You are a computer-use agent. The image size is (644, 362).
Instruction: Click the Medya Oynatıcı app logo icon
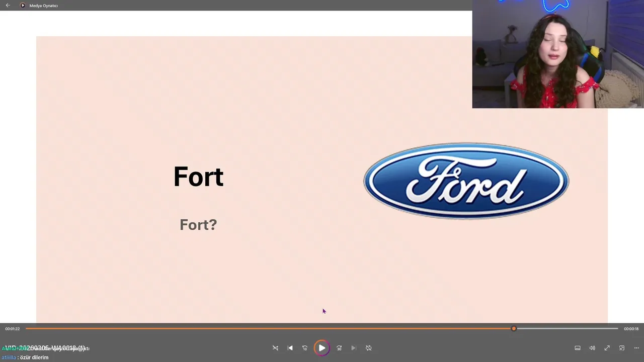(x=23, y=6)
